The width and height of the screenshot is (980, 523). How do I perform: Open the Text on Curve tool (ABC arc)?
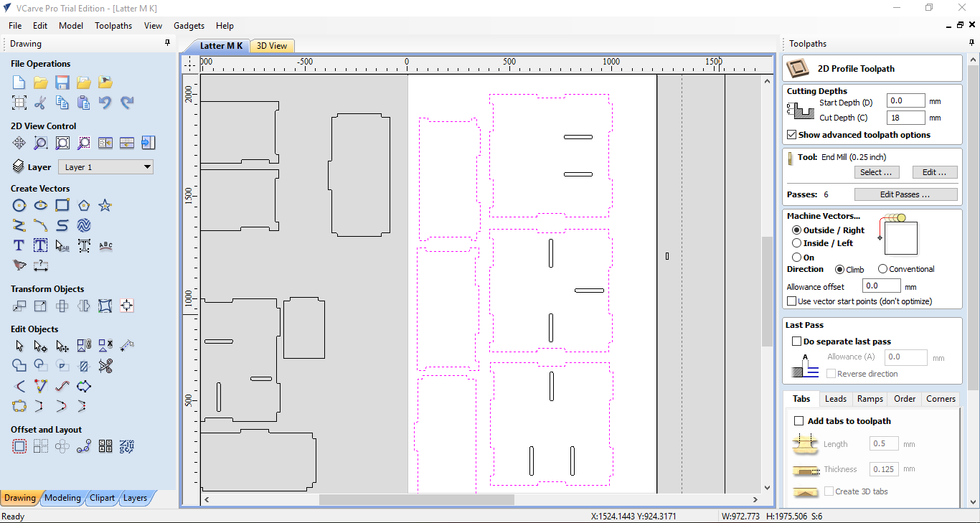coord(105,245)
